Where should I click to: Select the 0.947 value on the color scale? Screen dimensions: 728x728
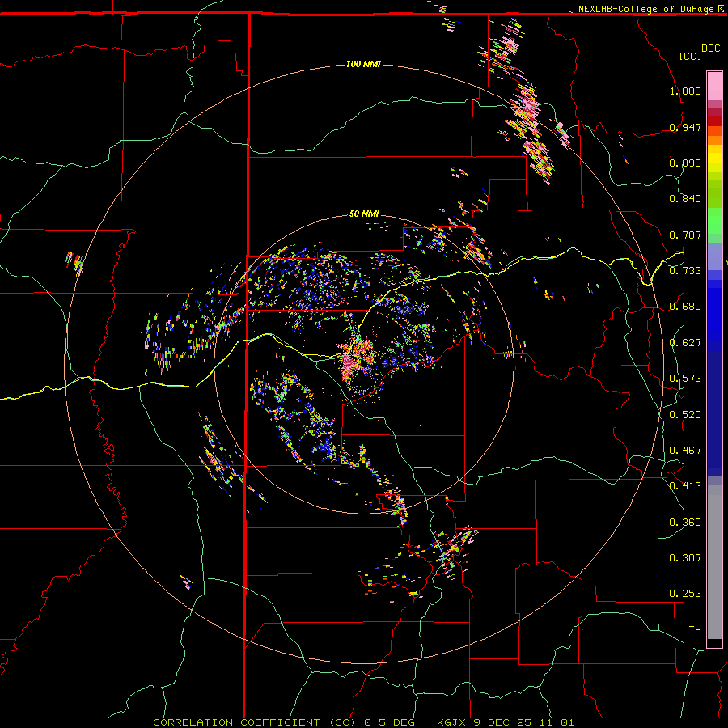(685, 127)
